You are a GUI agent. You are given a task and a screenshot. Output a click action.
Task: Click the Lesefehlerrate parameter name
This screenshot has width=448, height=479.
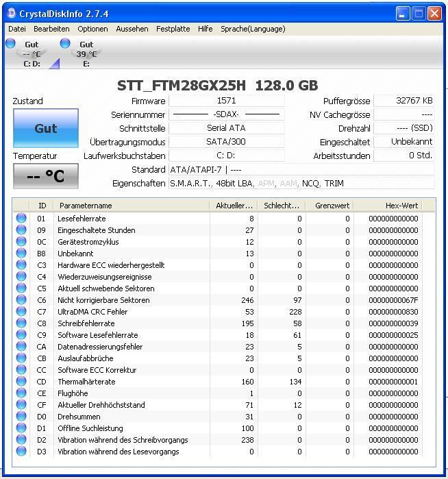[82, 219]
